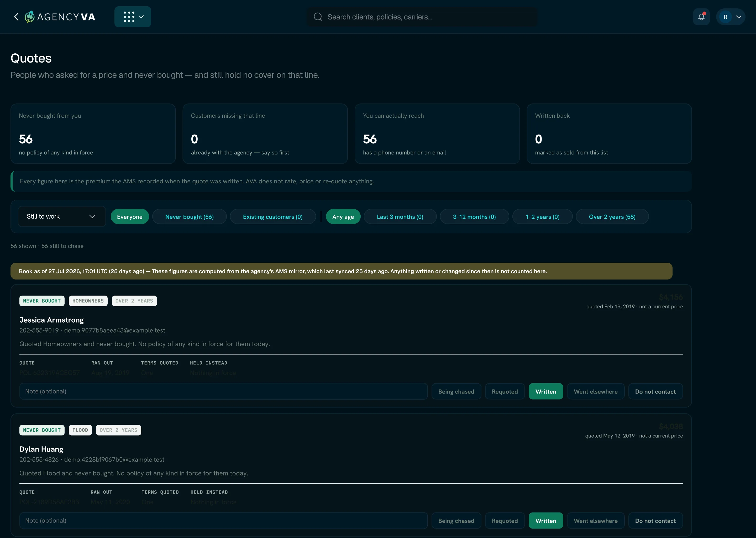Click the Never bought from you card
This screenshot has height=538, width=756.
93,134
